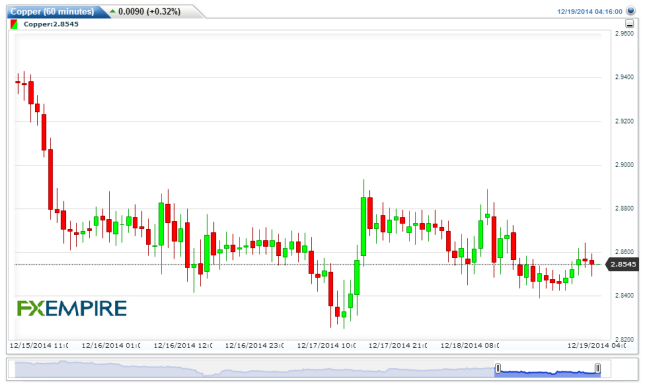Click the long red candle dropping from 2.9000
The image size is (645, 386).
(51, 179)
